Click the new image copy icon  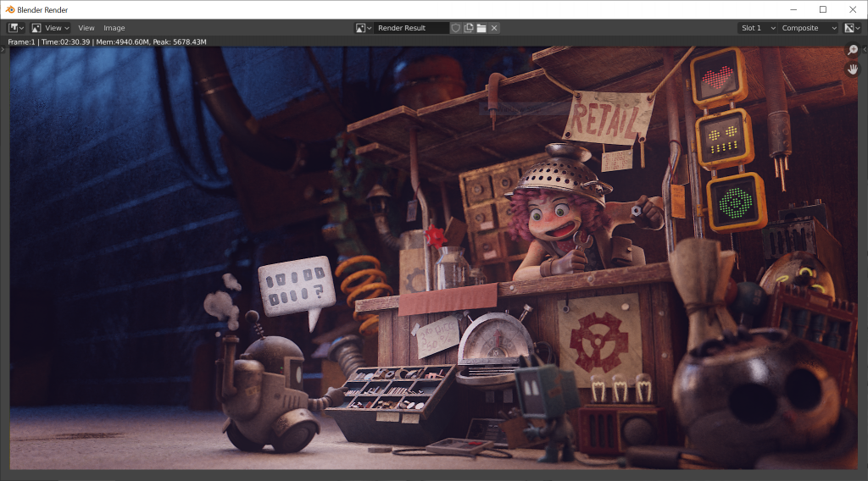coord(469,28)
